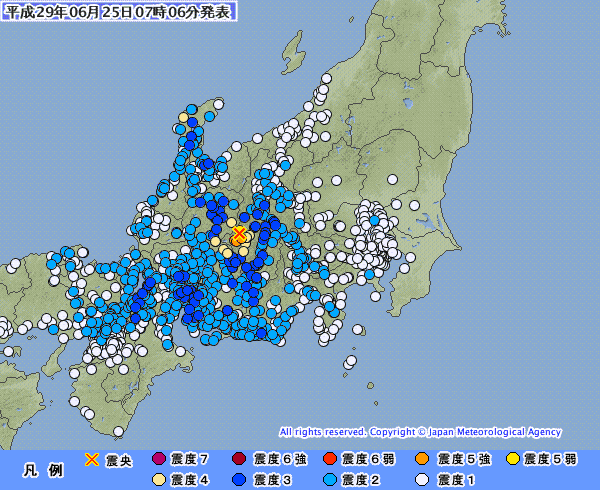The image size is (600, 490).
Task: Click the 震度5弱 legend label text
Action: pos(550,459)
